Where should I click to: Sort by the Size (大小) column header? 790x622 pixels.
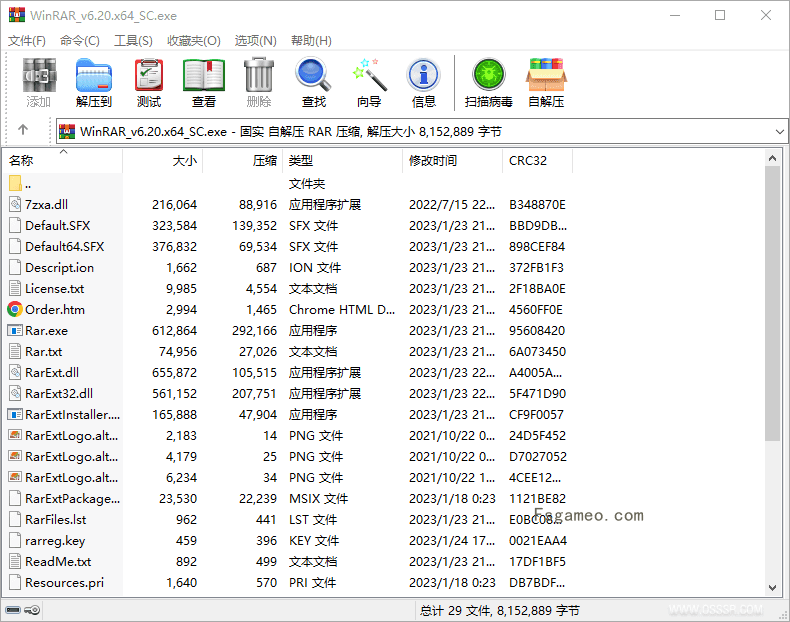163,161
